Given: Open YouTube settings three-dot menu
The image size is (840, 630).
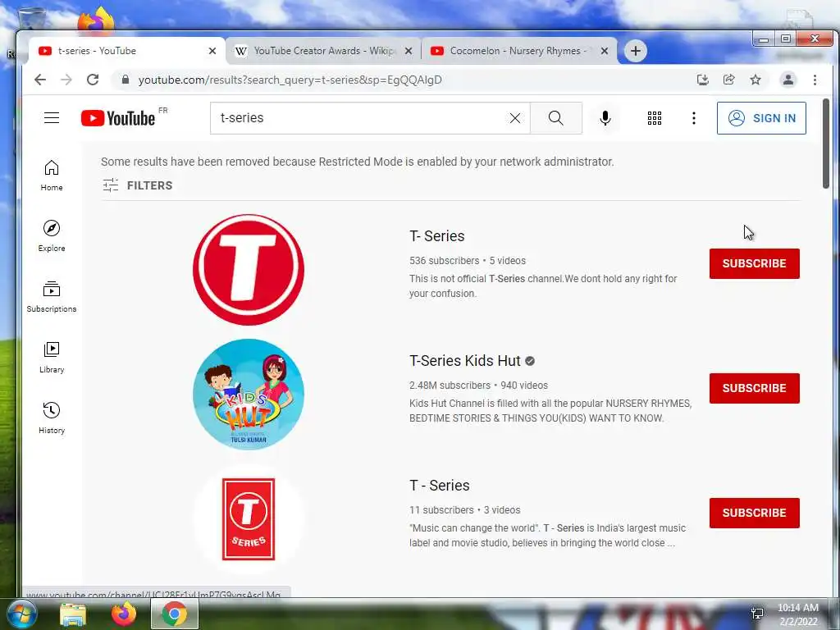Looking at the screenshot, I should tap(694, 118).
